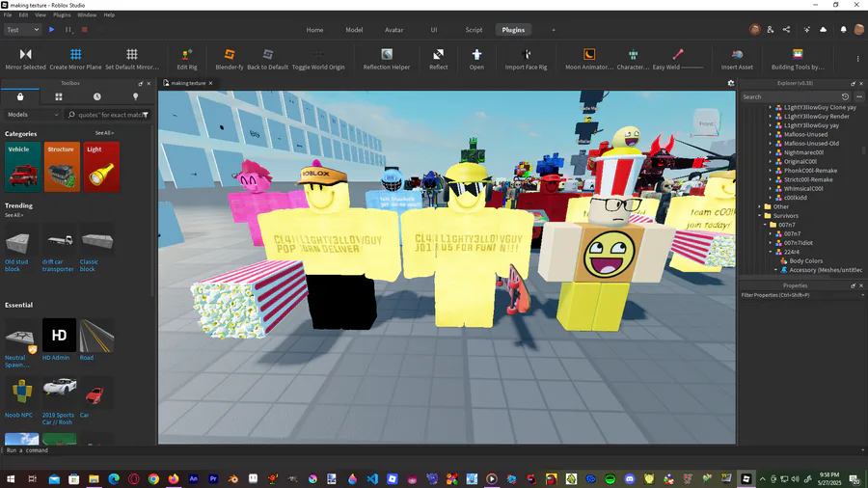868x488 pixels.
Task: Close the making texture document tab
Action: pos(210,83)
